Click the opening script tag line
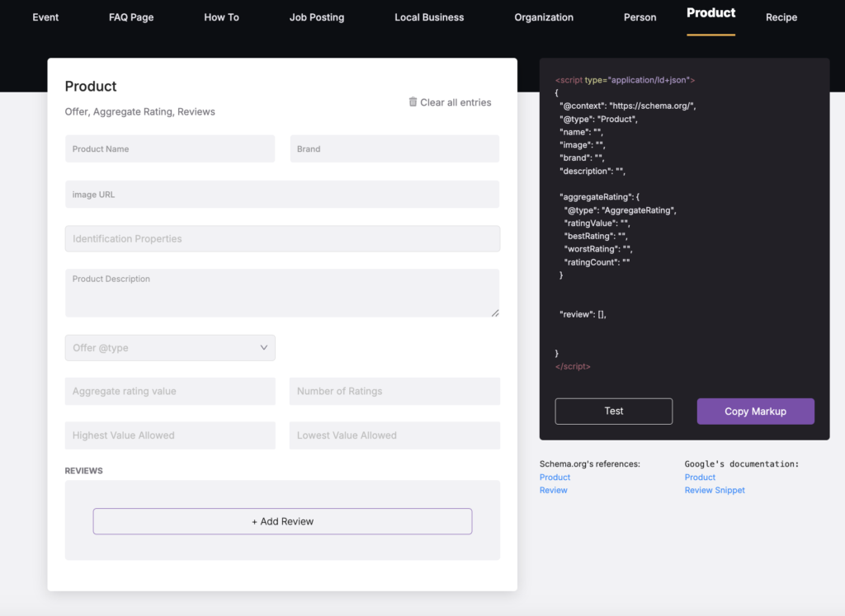 point(625,80)
